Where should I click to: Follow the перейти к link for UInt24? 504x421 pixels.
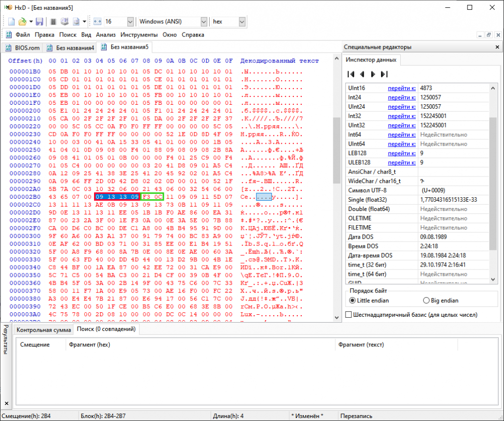click(402, 107)
